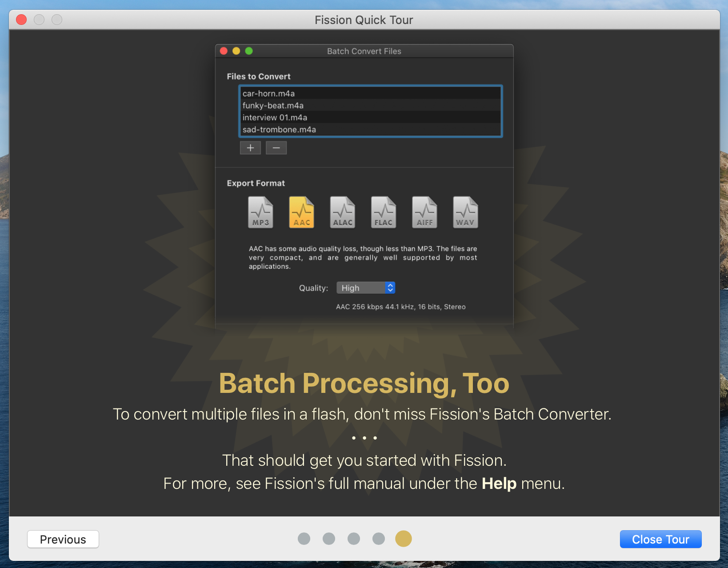Jump to the third tour page dot
Viewport: 728px width, 568px height.
(354, 539)
